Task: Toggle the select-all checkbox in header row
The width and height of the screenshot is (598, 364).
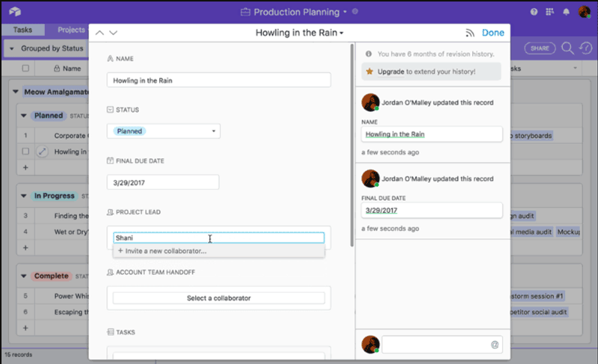Action: [x=25, y=68]
